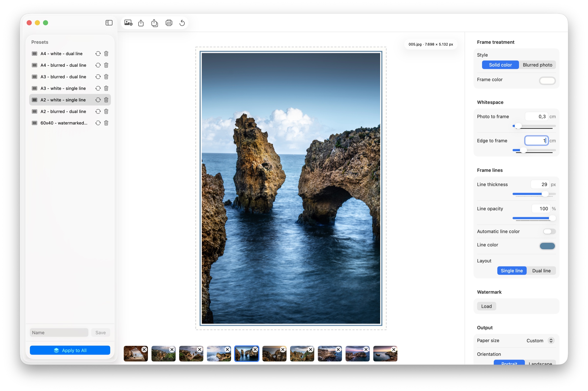
Task: Open the Frame color swatch
Action: 547,80
